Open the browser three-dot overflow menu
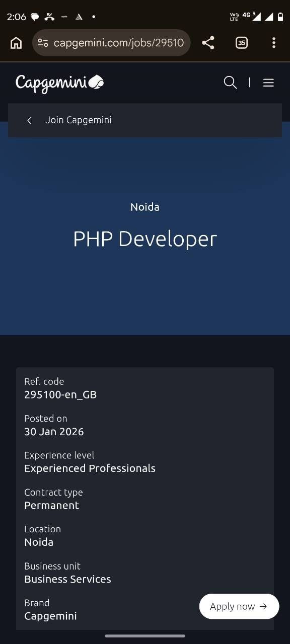 tap(274, 43)
